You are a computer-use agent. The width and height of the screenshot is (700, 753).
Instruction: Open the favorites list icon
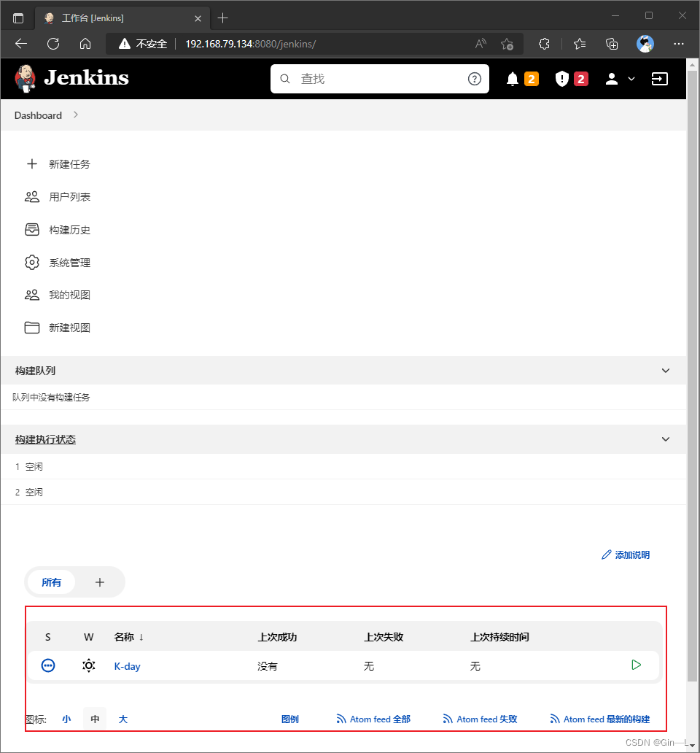(580, 44)
